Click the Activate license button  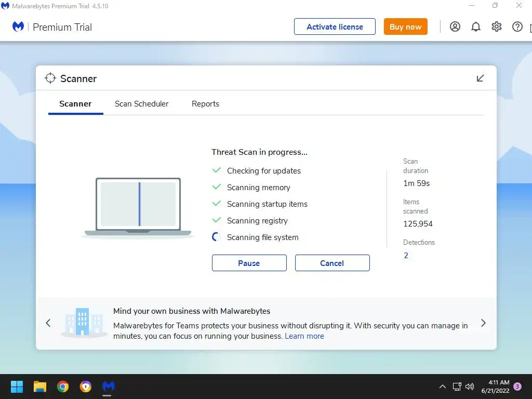click(335, 26)
